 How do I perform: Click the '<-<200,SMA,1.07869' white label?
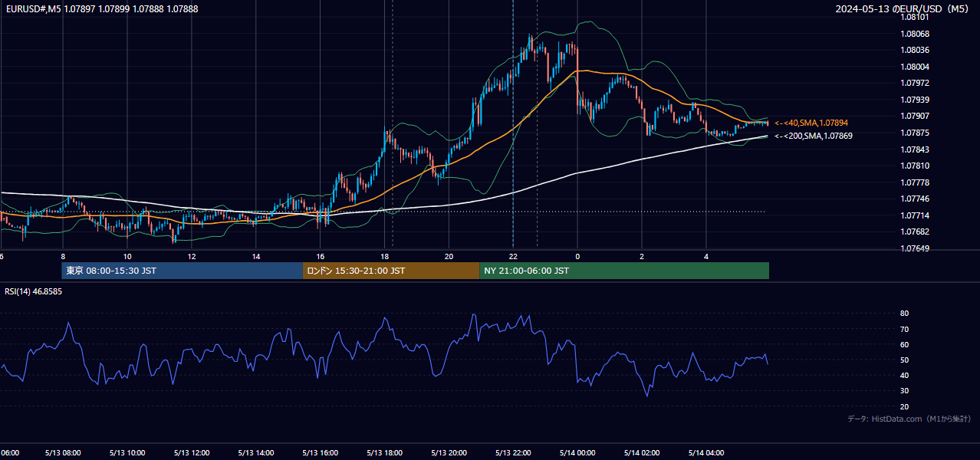coord(814,136)
